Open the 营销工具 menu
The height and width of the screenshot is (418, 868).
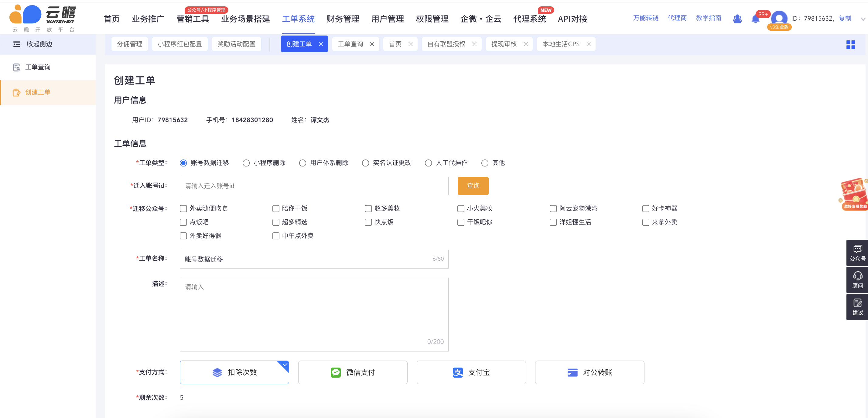click(x=193, y=19)
